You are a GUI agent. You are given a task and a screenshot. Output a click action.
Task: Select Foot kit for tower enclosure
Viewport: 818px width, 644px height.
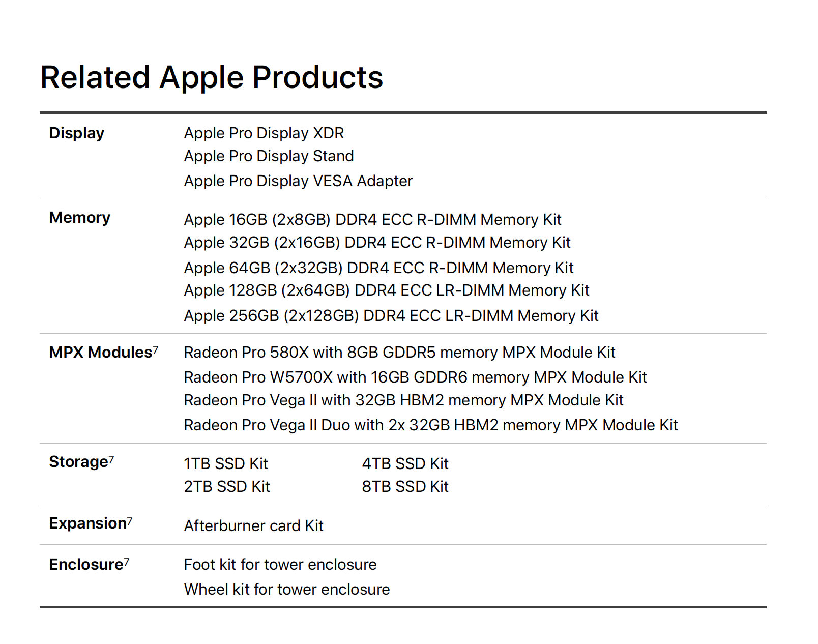pos(280,564)
